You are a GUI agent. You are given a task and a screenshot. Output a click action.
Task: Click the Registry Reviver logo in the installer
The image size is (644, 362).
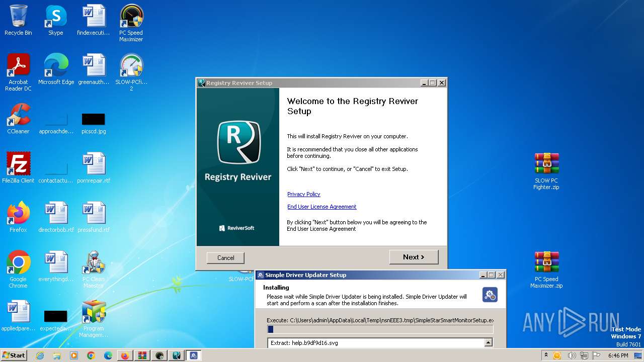pos(238,143)
